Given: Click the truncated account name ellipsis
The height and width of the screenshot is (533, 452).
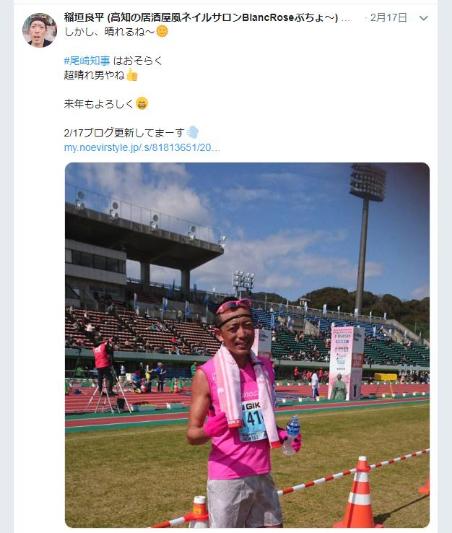Looking at the screenshot, I should 347,18.
